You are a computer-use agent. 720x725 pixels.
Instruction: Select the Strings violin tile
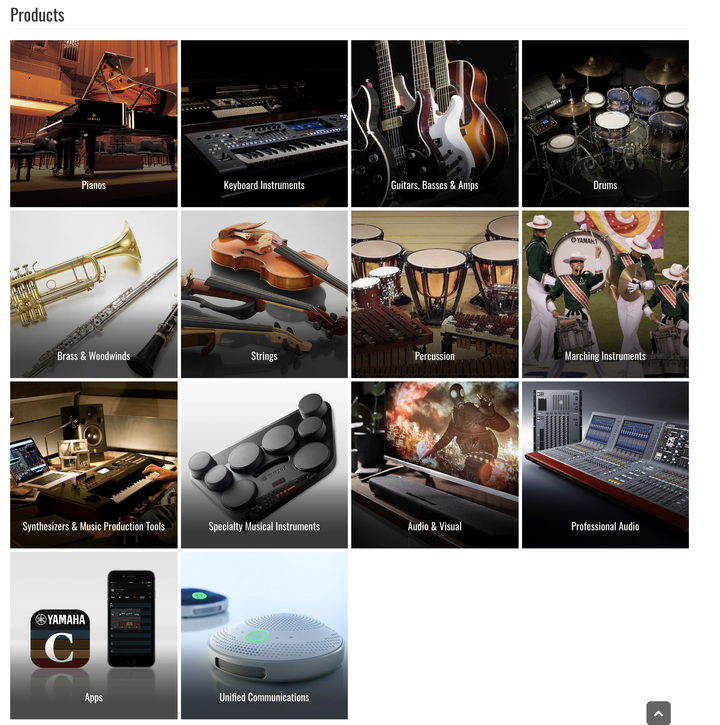pyautogui.click(x=264, y=294)
